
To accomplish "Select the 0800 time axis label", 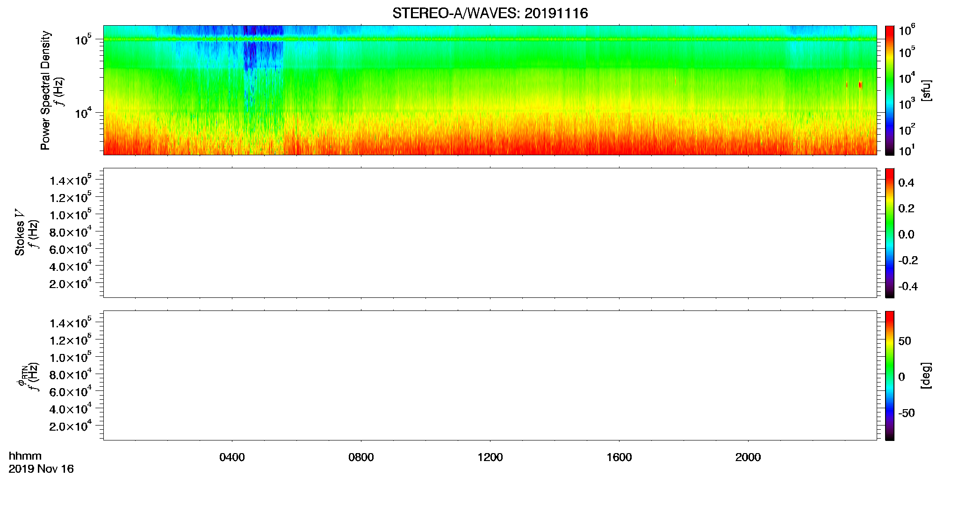I will [361, 457].
